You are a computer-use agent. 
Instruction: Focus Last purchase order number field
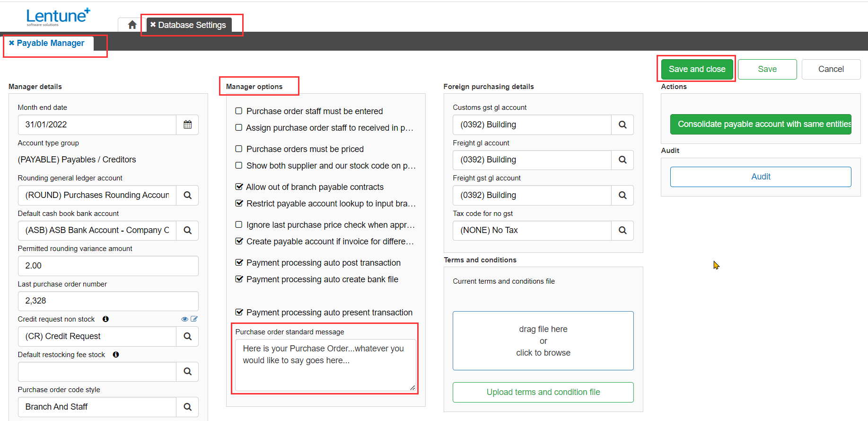(x=108, y=301)
